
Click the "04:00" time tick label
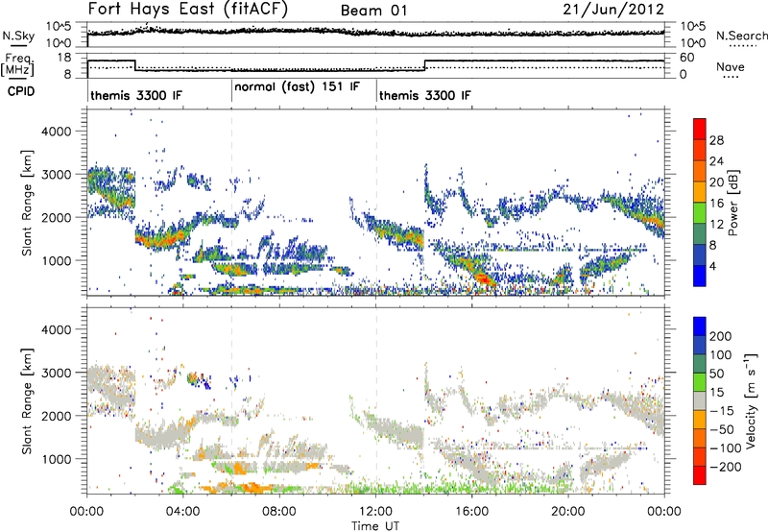click(182, 512)
